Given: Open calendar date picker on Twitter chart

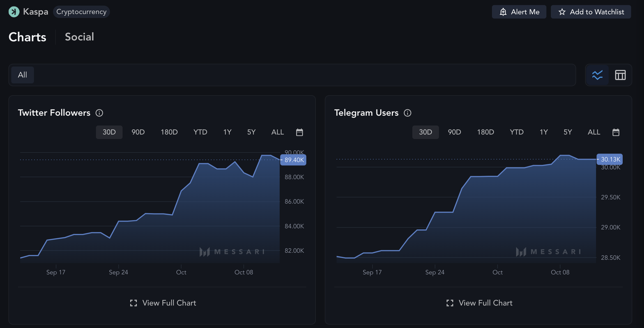Looking at the screenshot, I should pyautogui.click(x=300, y=132).
